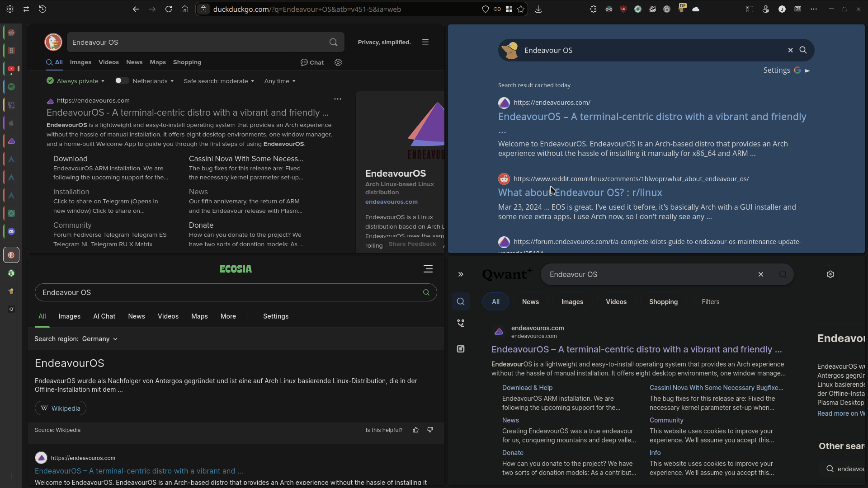
Task: Switch to DuckDuckGo Images tab
Action: (x=80, y=62)
